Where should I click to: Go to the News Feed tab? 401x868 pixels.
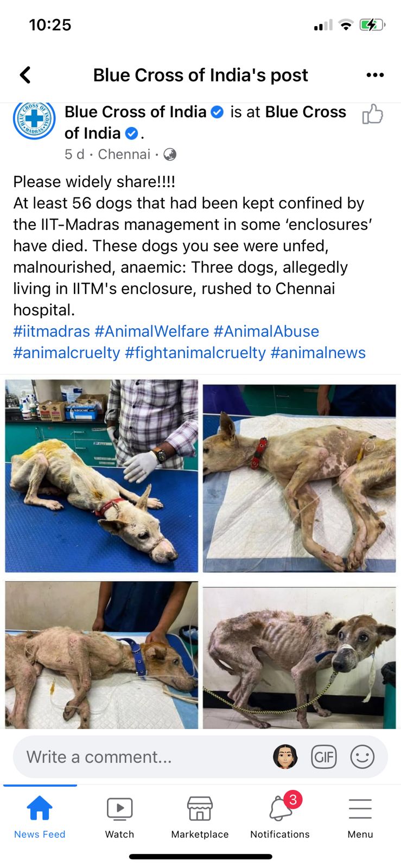(x=40, y=816)
